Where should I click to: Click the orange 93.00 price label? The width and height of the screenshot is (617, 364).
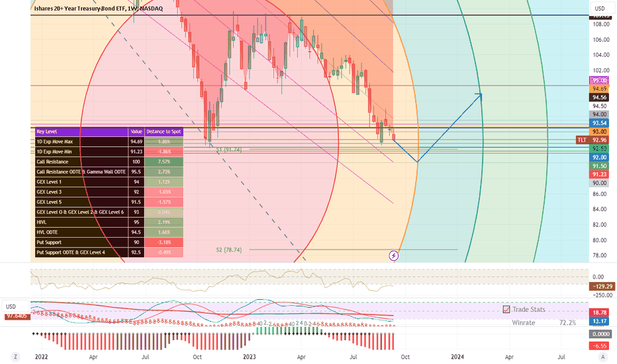[x=599, y=132]
